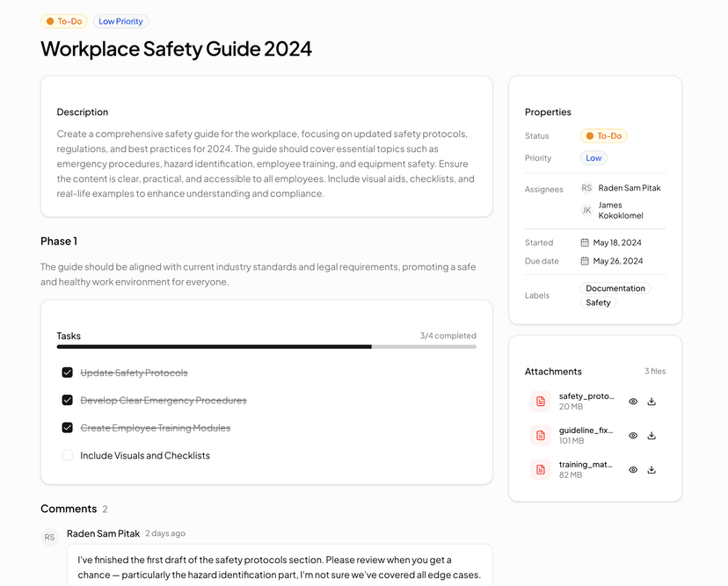Viewport: 728px width, 586px height.
Task: Uncheck the Create Employee Training Modules task
Action: (67, 427)
